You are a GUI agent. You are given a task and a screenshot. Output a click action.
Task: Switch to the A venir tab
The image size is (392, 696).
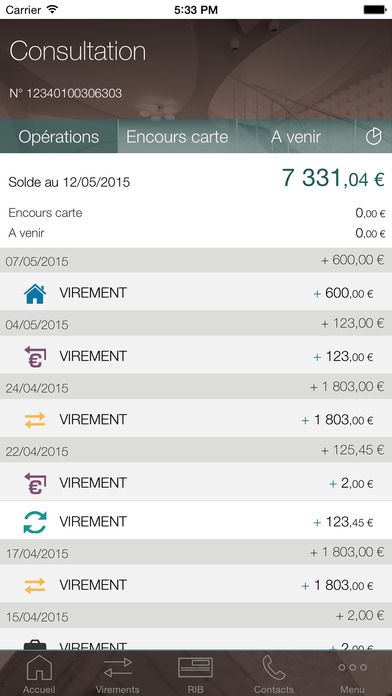tap(296, 136)
